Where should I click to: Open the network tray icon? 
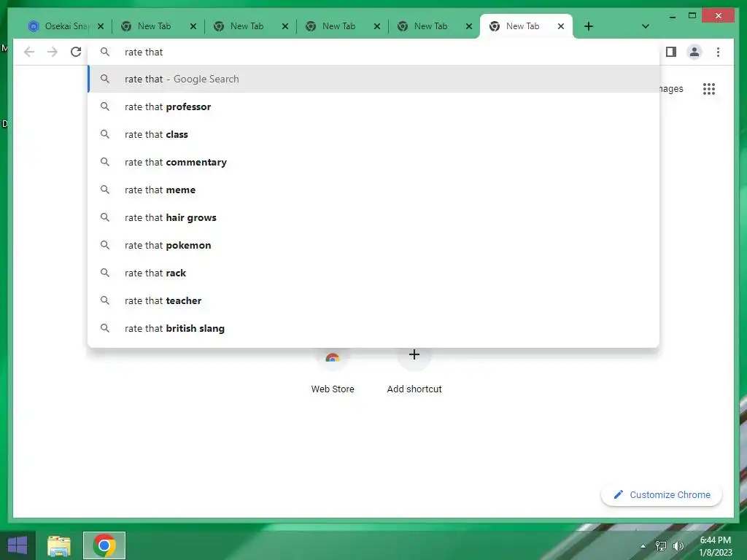pos(661,546)
